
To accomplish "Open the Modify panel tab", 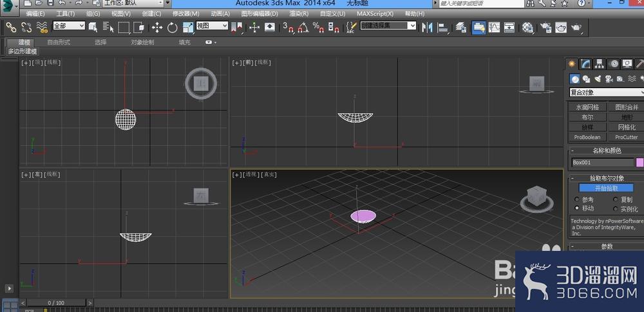I will [586, 64].
